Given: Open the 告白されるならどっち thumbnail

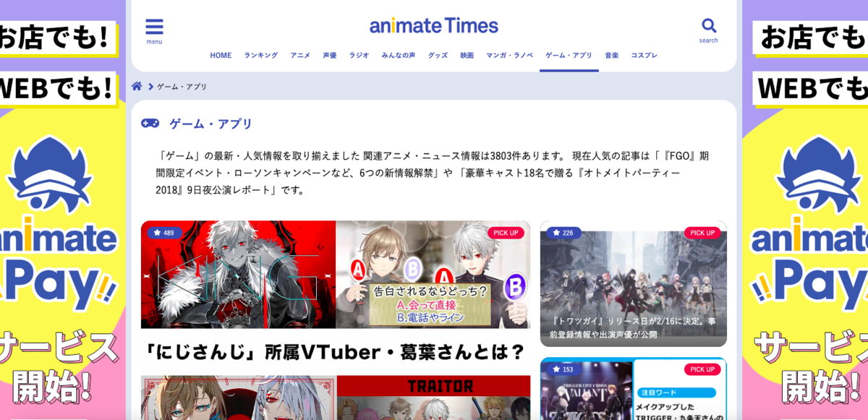Looking at the screenshot, I should [x=433, y=275].
